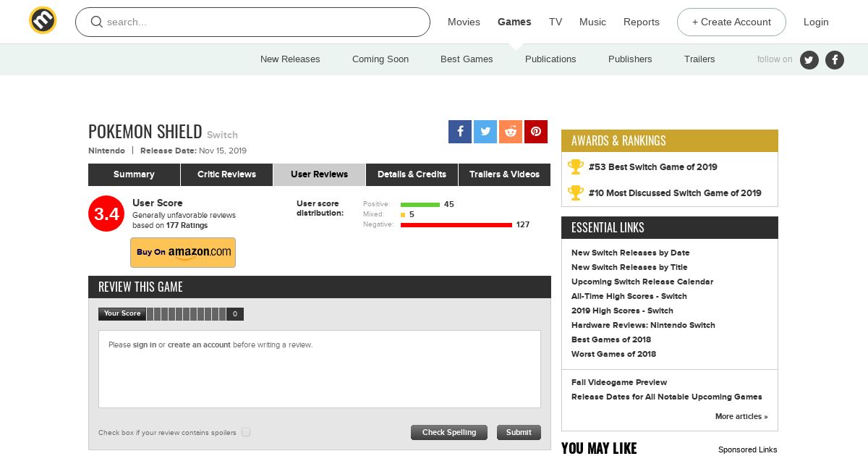The width and height of the screenshot is (868, 456).
Task: Open the Reports menu
Action: pos(642,22)
